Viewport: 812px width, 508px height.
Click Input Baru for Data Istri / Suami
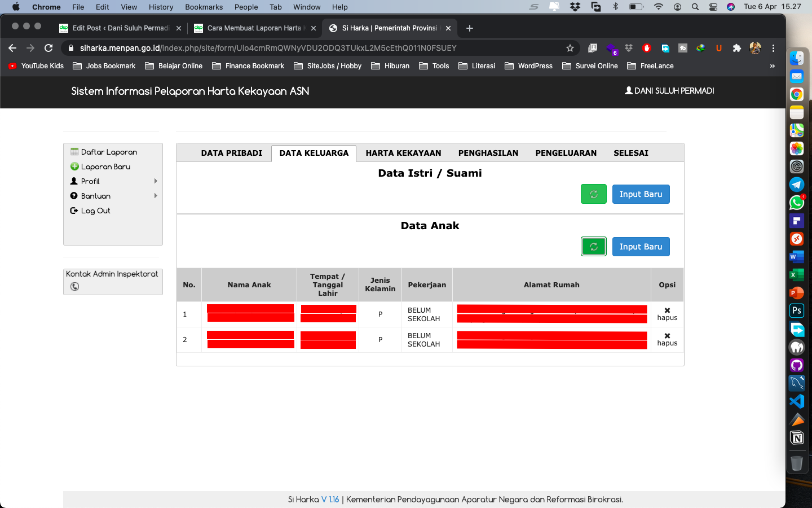click(641, 194)
